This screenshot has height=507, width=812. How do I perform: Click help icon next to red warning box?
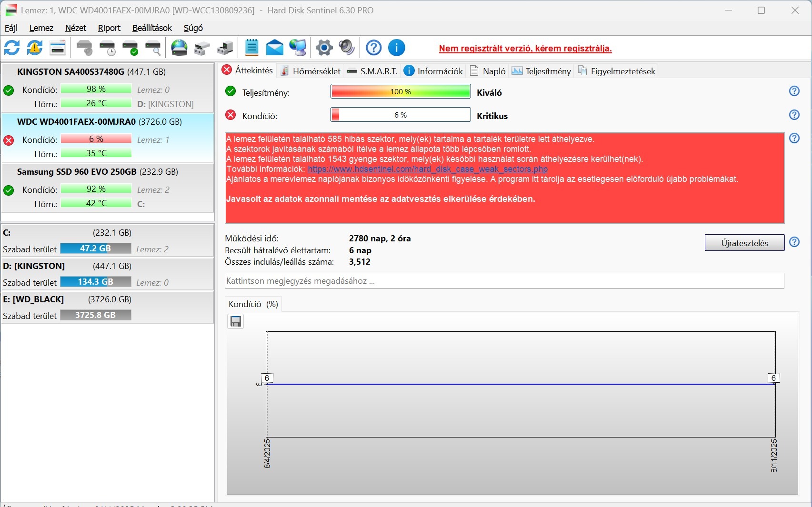(x=794, y=138)
